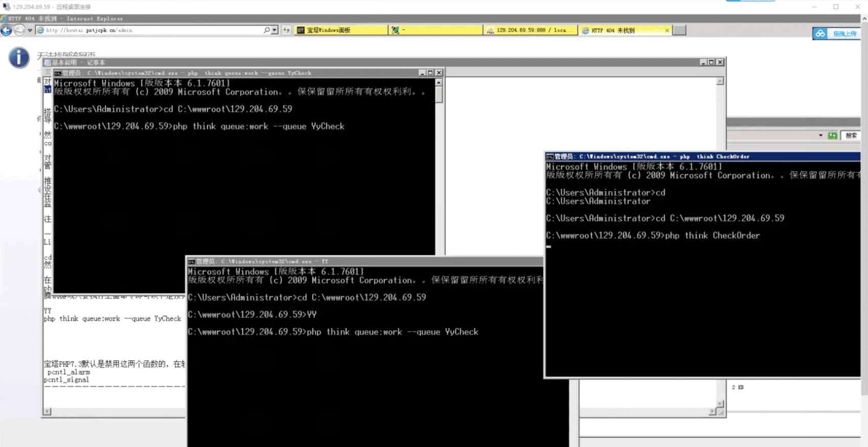Click the cmd icon of the YY window
Image resolution: width=868 pixels, height=447 pixels.
coord(192,262)
